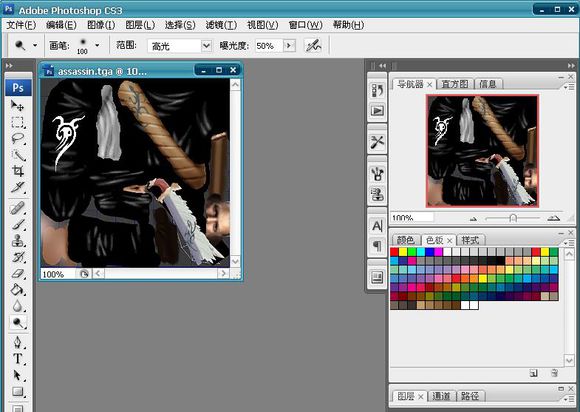Open the Swatches panel options menu
The image size is (580, 412).
pyautogui.click(x=569, y=243)
